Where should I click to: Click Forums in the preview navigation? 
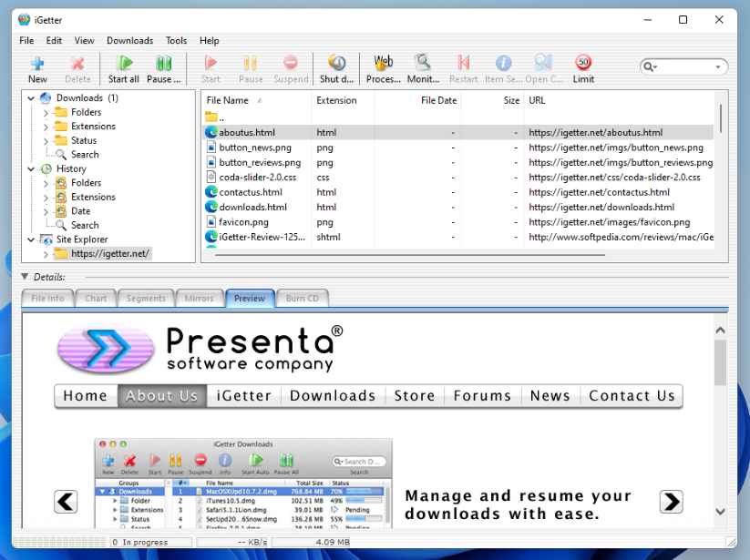(483, 395)
